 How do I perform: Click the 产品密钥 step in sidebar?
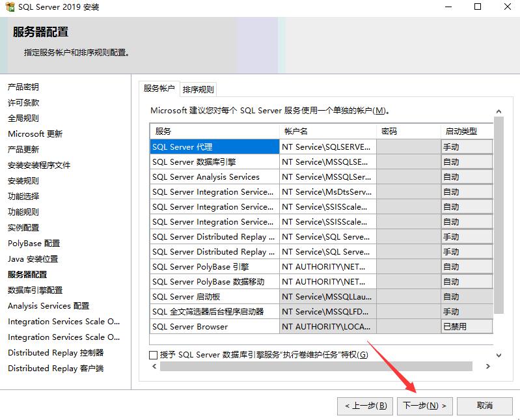coord(23,87)
